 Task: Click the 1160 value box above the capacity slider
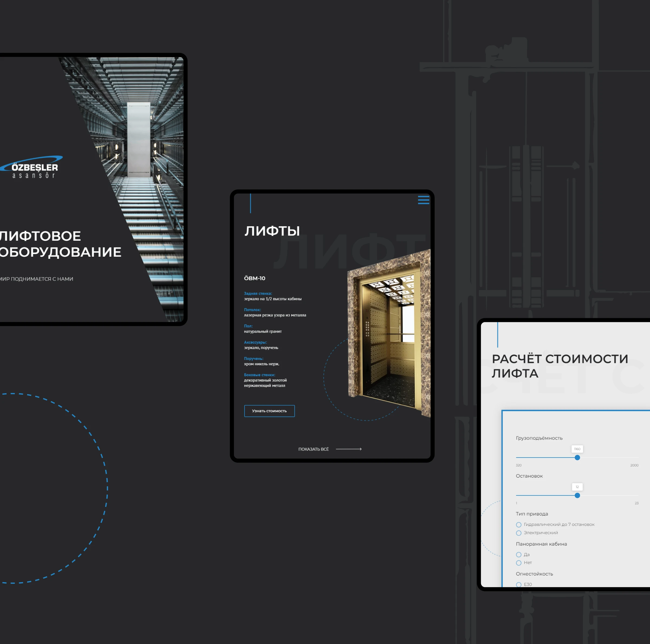(x=577, y=449)
